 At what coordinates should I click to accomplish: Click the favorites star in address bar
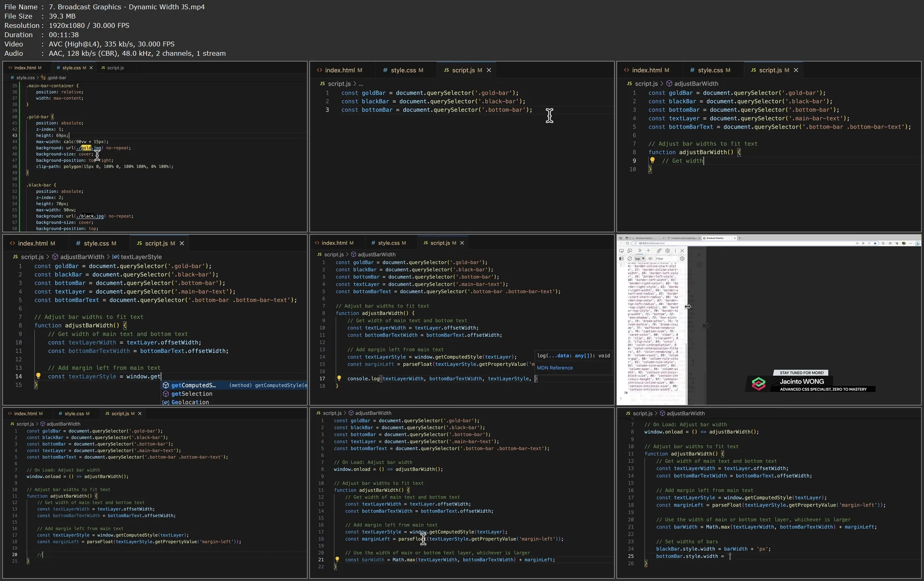875,243
